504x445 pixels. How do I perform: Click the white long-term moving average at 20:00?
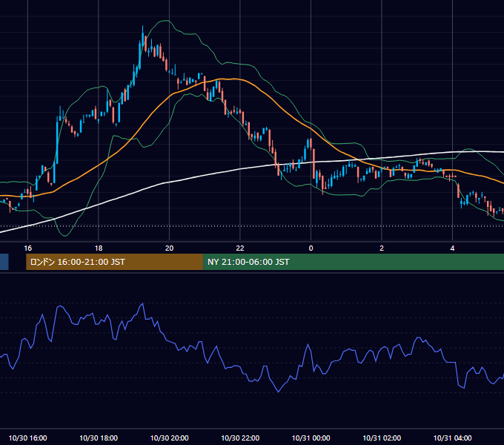170,182
